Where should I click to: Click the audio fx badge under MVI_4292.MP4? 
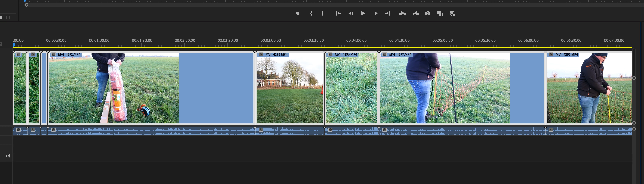point(53,130)
